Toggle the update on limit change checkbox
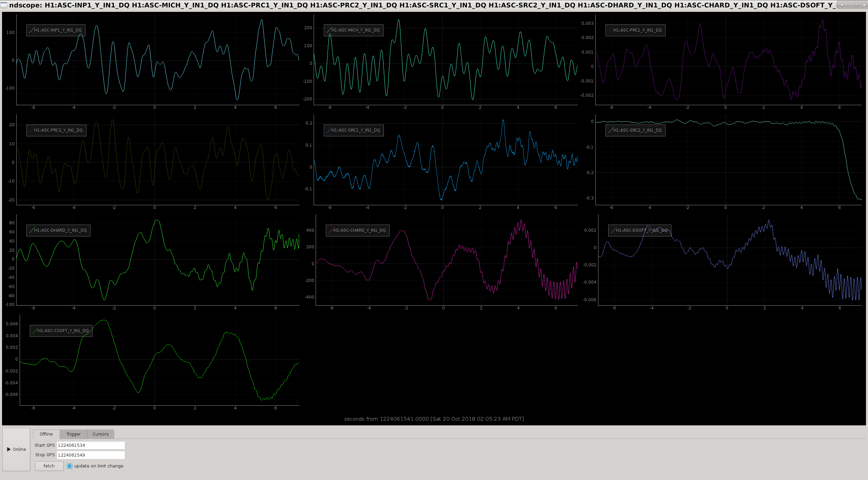Viewport: 868px width, 480px height. 70,466
